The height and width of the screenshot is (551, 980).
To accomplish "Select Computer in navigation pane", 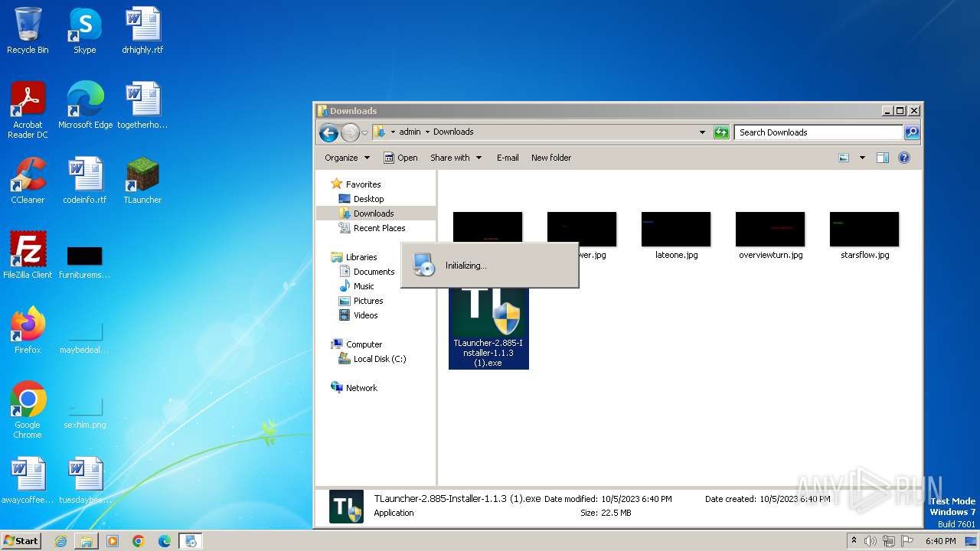I will pos(364,344).
